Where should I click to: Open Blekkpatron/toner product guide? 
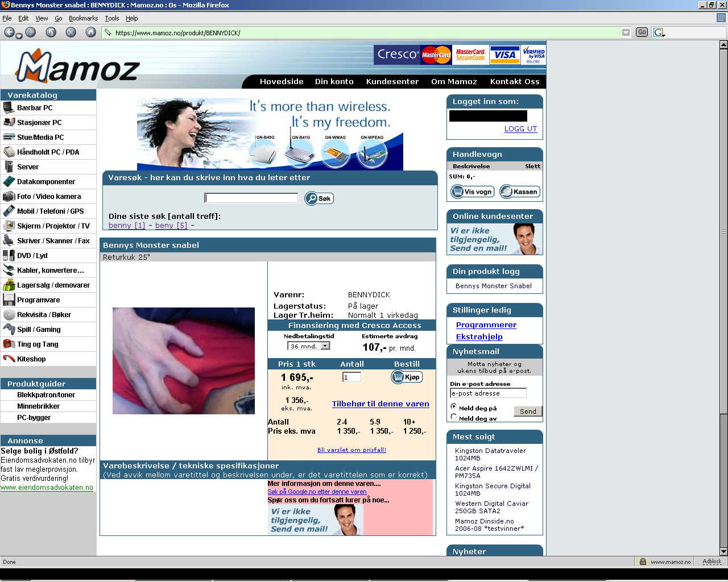[x=46, y=395]
